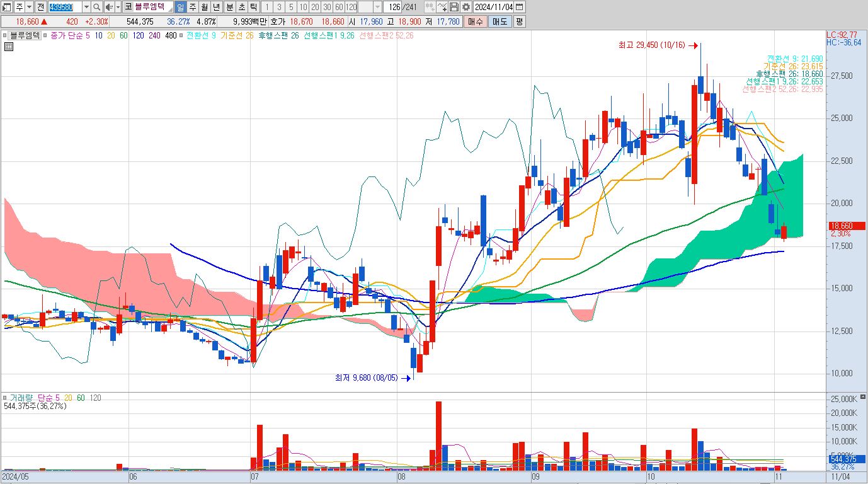The height and width of the screenshot is (484, 868).
Task: Save the chart with floppy disk icon
Action: click(454, 7)
